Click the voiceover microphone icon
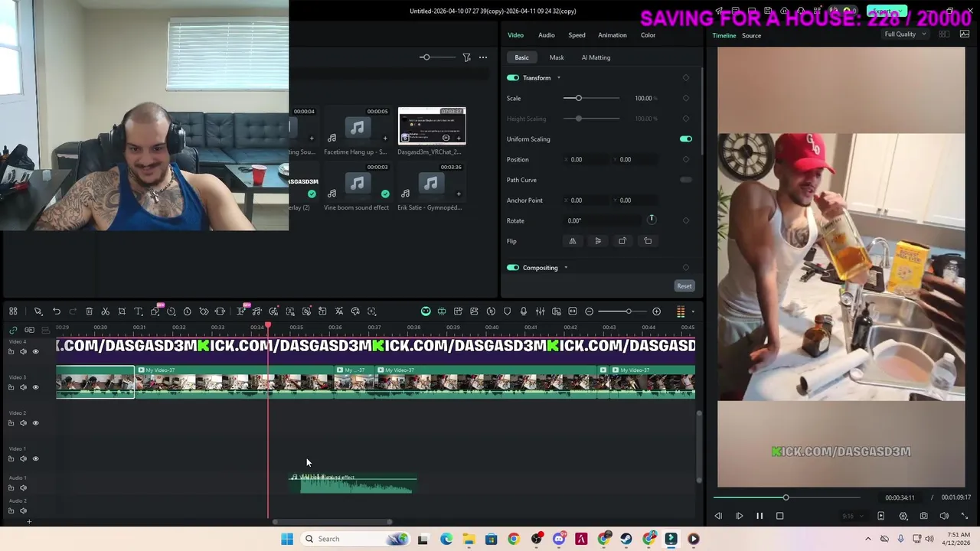The height and width of the screenshot is (551, 980). [524, 311]
